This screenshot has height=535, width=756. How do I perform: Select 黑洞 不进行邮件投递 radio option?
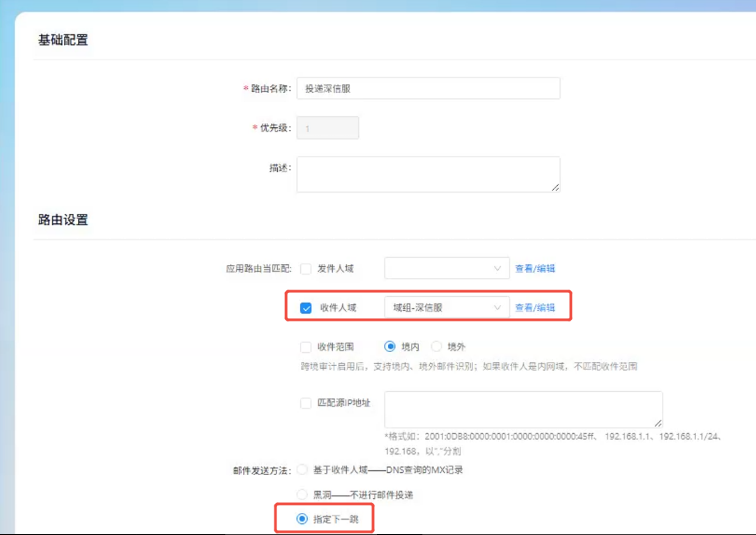click(x=302, y=495)
